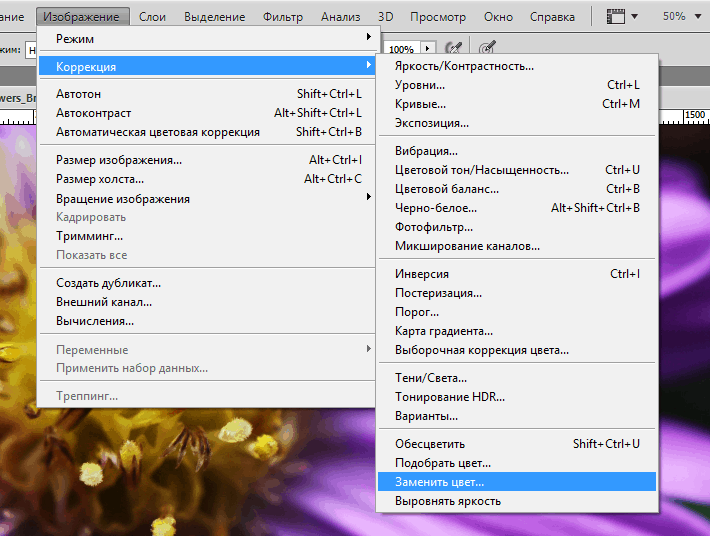Click Создать дубликат menu entry
Viewport: 710px width, 536px height.
108,283
